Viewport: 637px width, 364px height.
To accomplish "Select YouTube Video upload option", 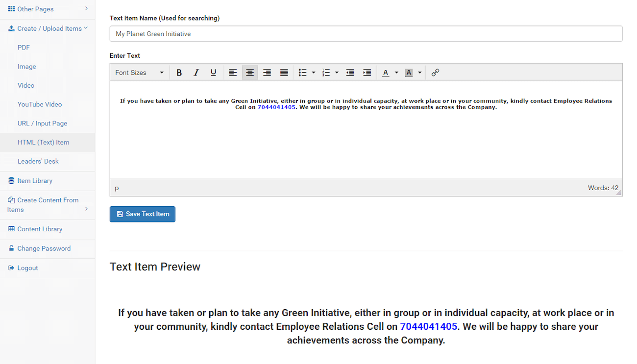I will click(40, 104).
